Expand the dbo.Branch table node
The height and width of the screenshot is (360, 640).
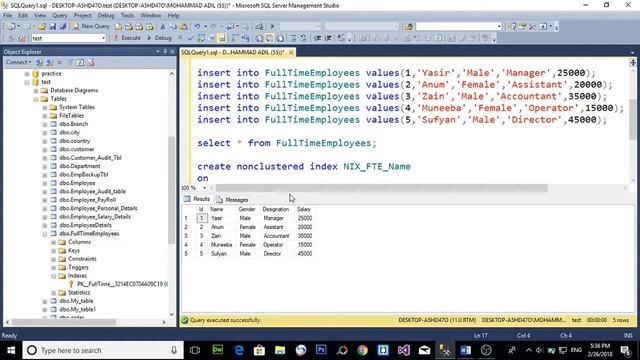point(45,124)
